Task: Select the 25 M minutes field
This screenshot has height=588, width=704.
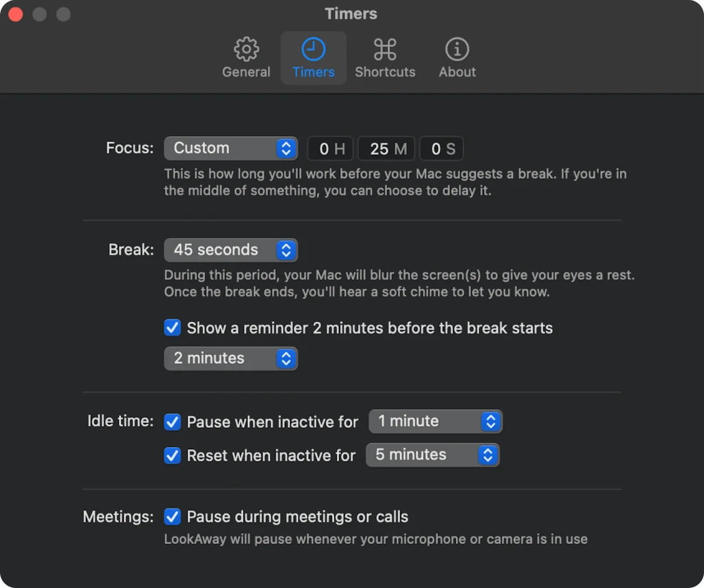Action: click(386, 148)
